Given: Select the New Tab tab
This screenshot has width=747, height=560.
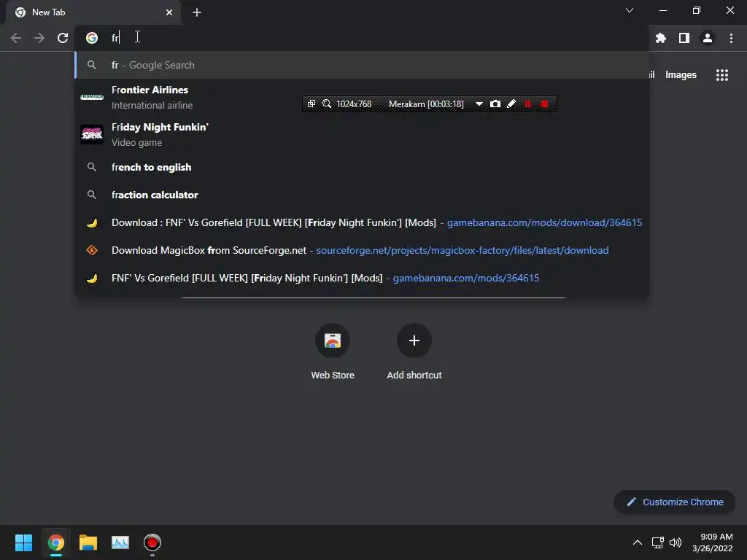Looking at the screenshot, I should point(93,12).
